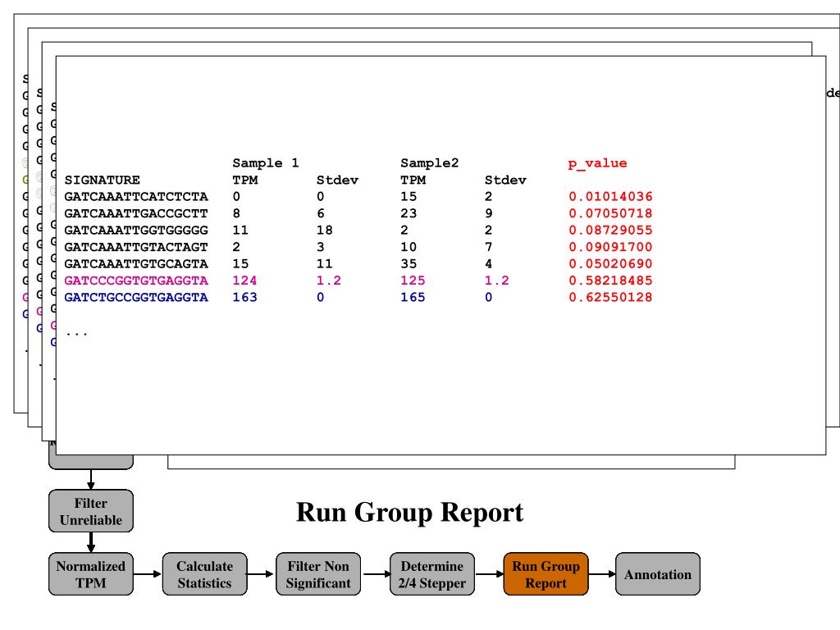This screenshot has height=630, width=840.
Task: Select p-value 0.08729055
Action: coord(610,231)
